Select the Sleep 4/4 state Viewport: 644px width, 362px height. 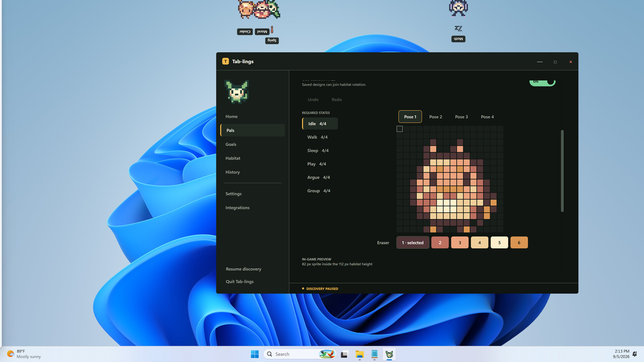[318, 150]
